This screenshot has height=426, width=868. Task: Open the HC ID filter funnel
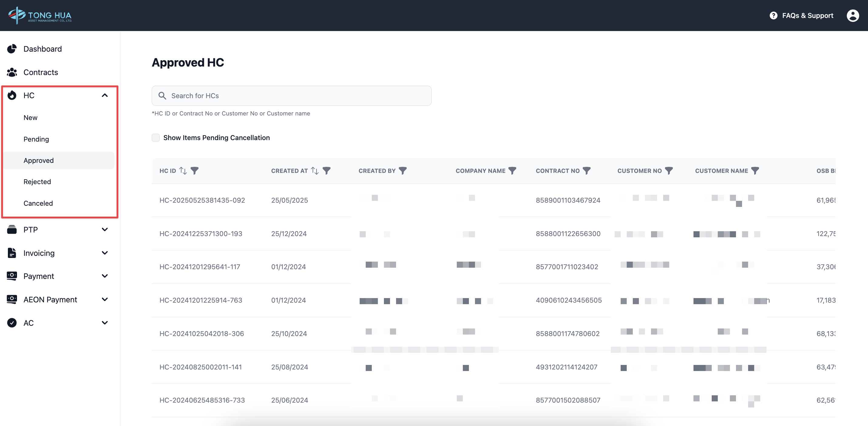pos(195,171)
